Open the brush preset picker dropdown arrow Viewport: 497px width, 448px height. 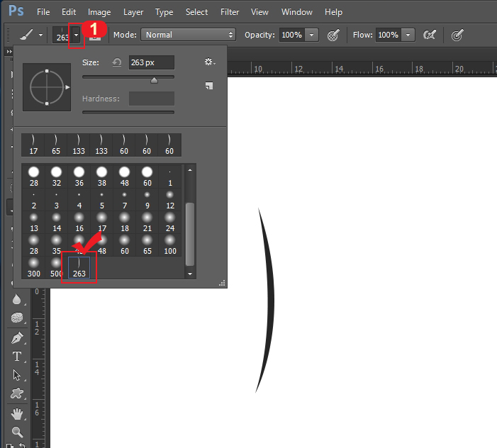(76, 35)
